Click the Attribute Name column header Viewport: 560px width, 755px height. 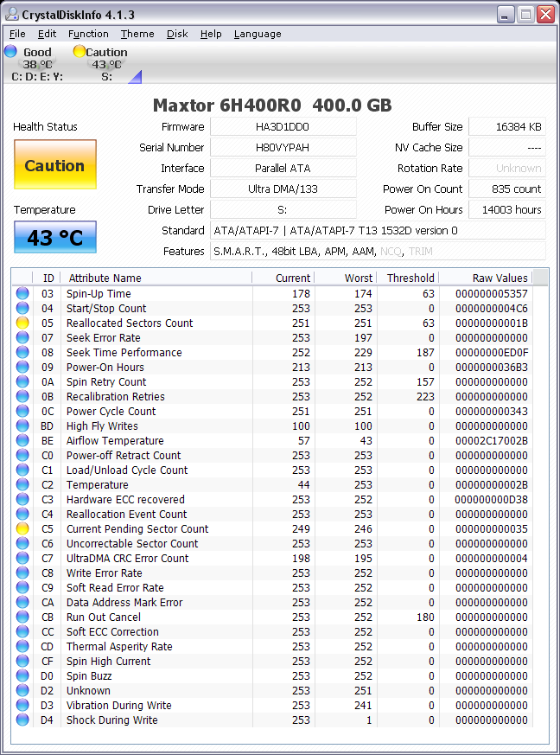point(156,278)
